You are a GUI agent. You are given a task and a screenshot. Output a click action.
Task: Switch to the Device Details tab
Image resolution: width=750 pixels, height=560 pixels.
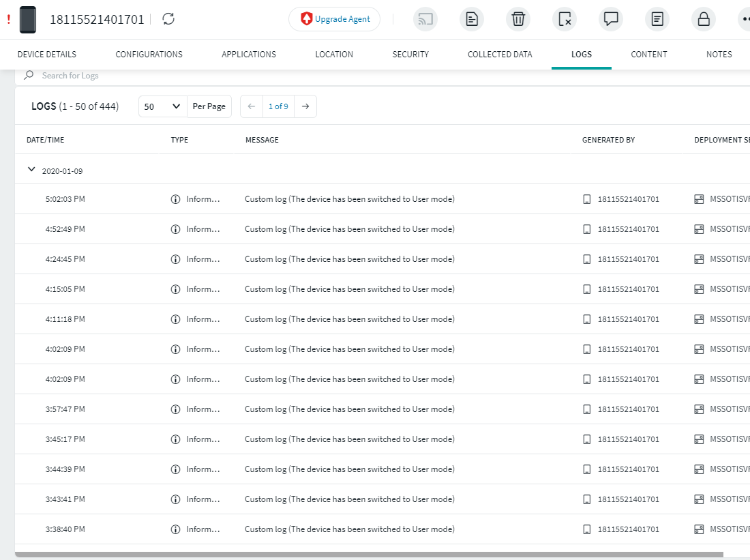(47, 55)
